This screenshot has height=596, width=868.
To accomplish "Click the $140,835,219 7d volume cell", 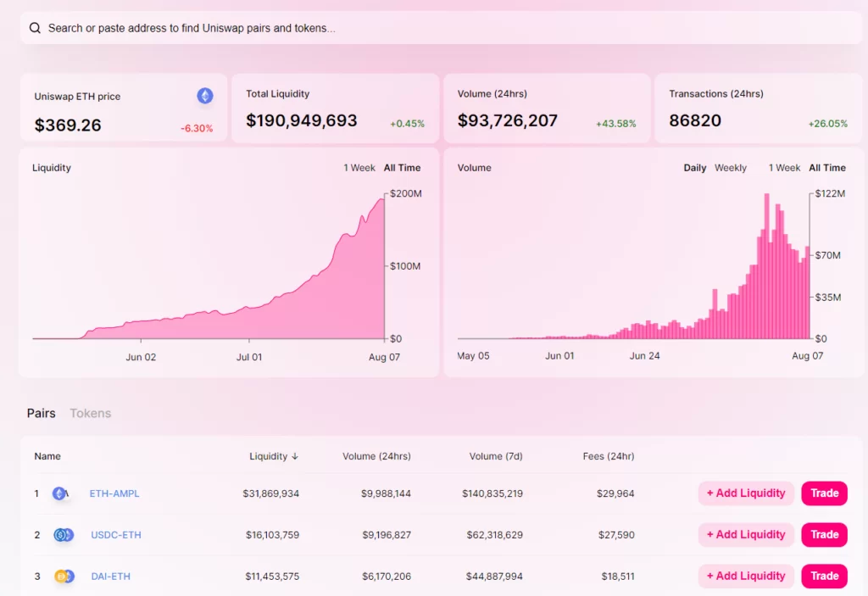I will click(x=492, y=493).
